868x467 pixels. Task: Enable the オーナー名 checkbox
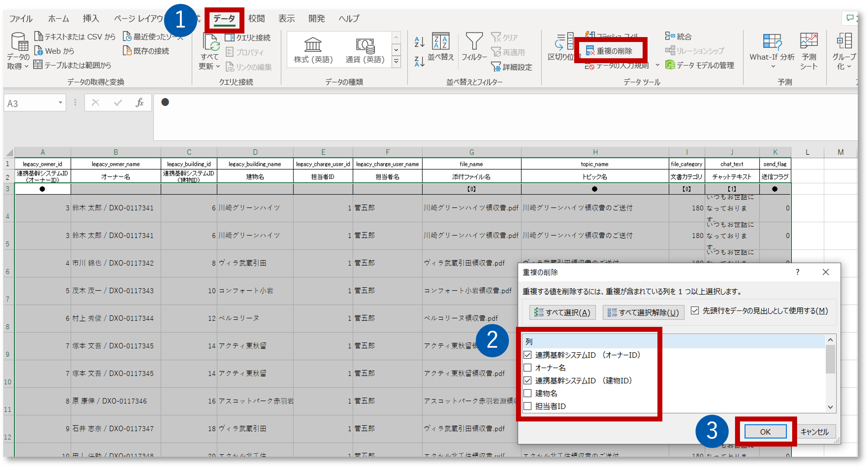coord(528,368)
